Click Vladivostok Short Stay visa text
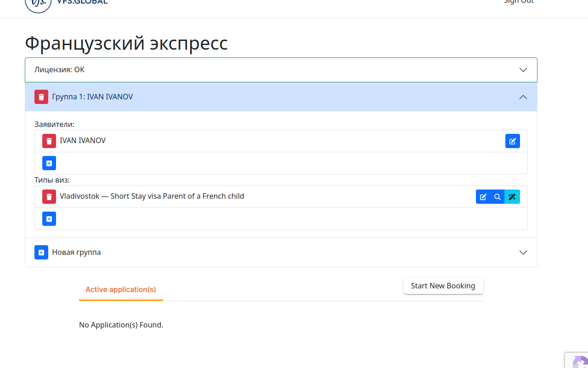Image resolution: width=588 pixels, height=368 pixels. 152,196
